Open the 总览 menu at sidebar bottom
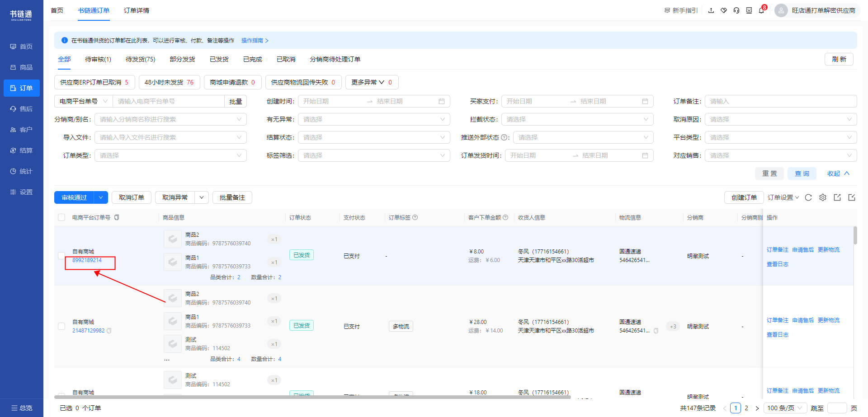This screenshot has width=868, height=417. tap(22, 408)
